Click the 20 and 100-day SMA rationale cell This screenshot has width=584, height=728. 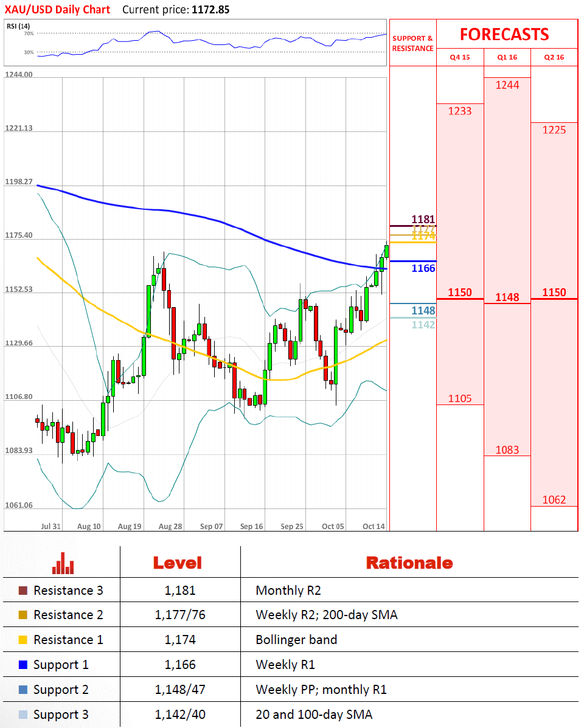pos(315,715)
